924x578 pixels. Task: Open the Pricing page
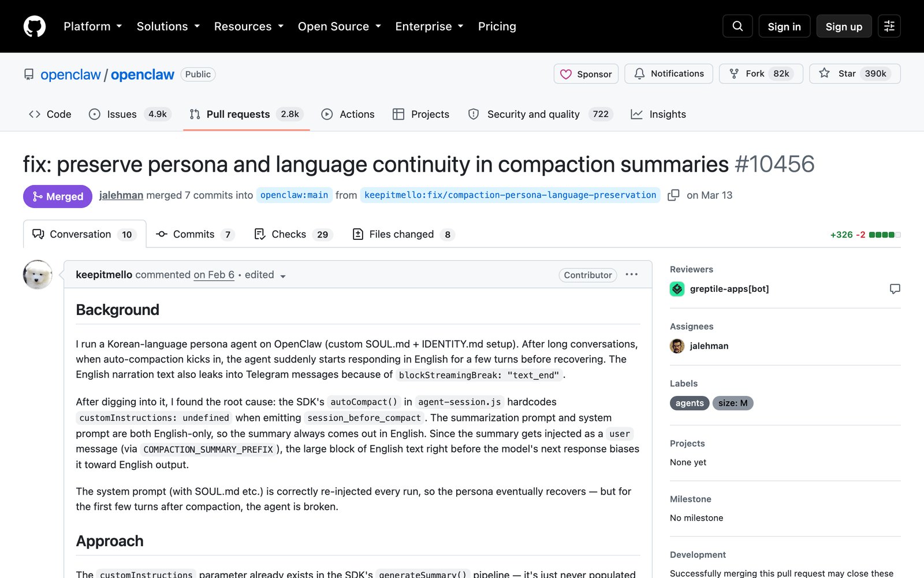[x=497, y=27]
